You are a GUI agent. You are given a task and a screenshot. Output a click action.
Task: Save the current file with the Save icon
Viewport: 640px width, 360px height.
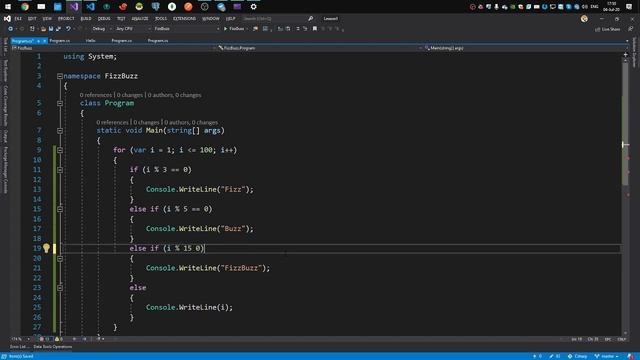click(51, 29)
